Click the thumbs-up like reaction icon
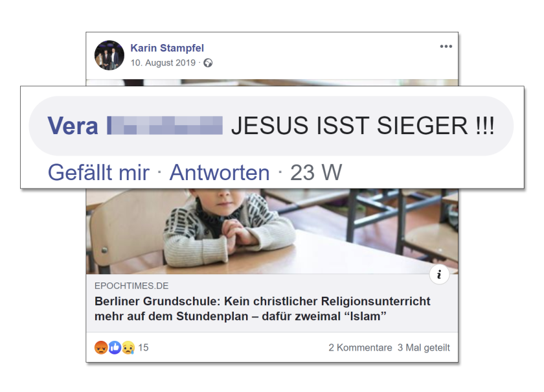This screenshot has height=392, width=544. coord(115,347)
